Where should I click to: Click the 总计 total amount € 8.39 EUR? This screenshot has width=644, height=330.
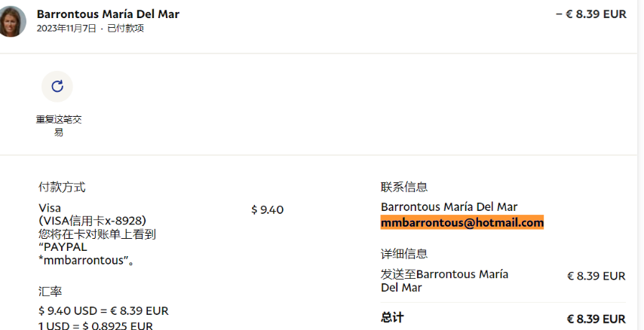pyautogui.click(x=596, y=319)
